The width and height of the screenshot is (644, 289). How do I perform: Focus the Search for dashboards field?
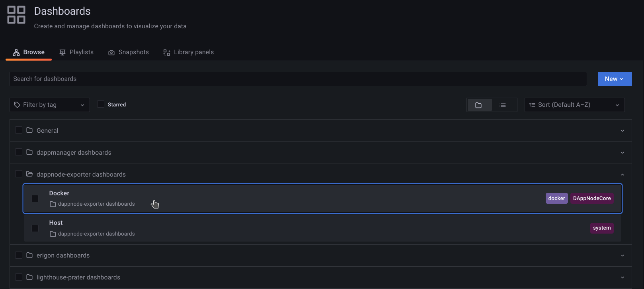[298, 79]
